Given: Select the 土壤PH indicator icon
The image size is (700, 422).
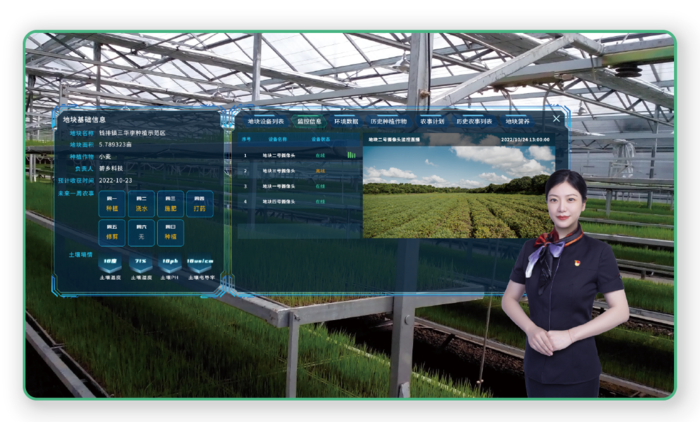Looking at the screenshot, I should (x=171, y=262).
